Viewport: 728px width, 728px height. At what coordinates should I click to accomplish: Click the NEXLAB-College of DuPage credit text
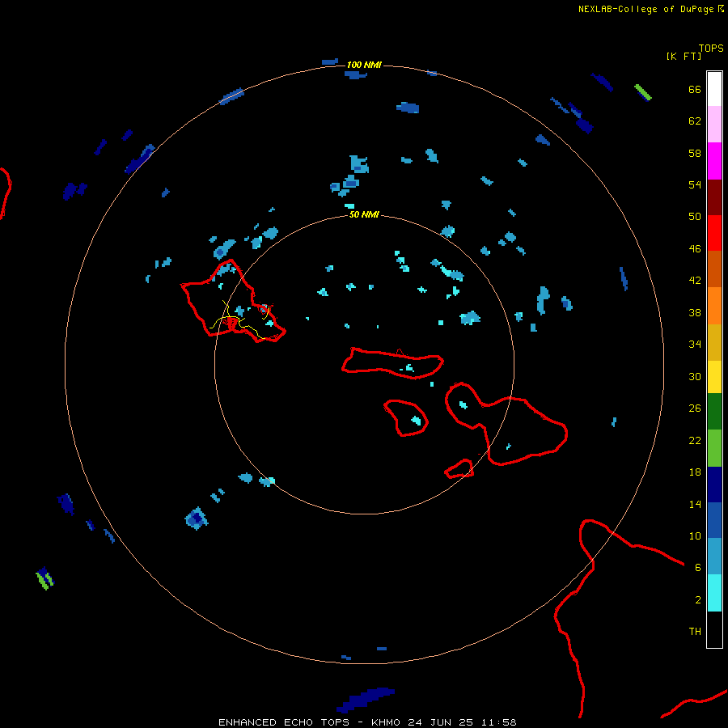pos(645,9)
